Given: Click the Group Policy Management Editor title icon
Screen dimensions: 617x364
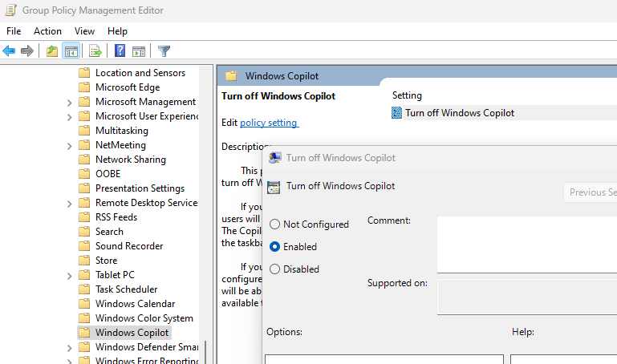Looking at the screenshot, I should pyautogui.click(x=10, y=10).
